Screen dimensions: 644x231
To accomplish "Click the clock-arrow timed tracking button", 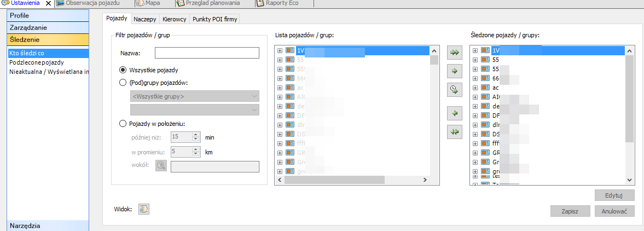I will coord(454,89).
